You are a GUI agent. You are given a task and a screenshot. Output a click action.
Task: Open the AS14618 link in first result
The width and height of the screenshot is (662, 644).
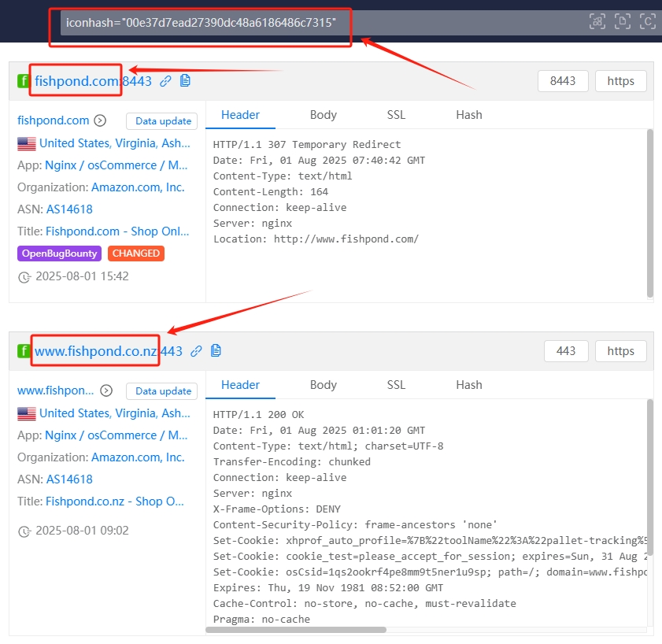(69, 209)
